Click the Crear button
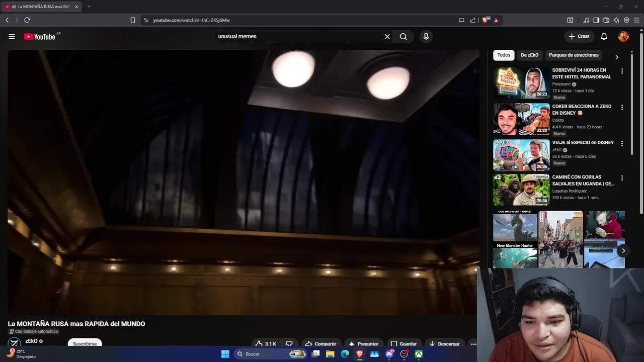Viewport: 644px width, 362px height. 579,36
